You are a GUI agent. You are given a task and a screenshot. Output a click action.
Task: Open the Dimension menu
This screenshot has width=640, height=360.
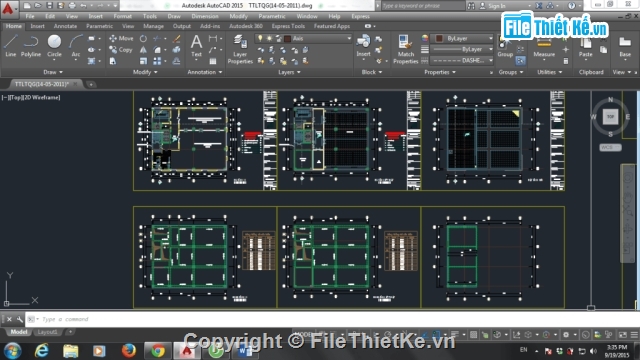(x=205, y=16)
